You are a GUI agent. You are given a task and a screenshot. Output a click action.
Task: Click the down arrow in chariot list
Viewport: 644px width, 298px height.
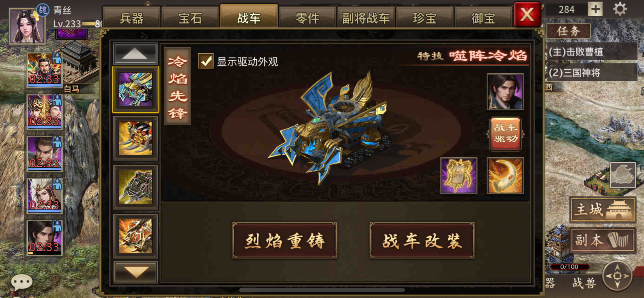tap(136, 272)
